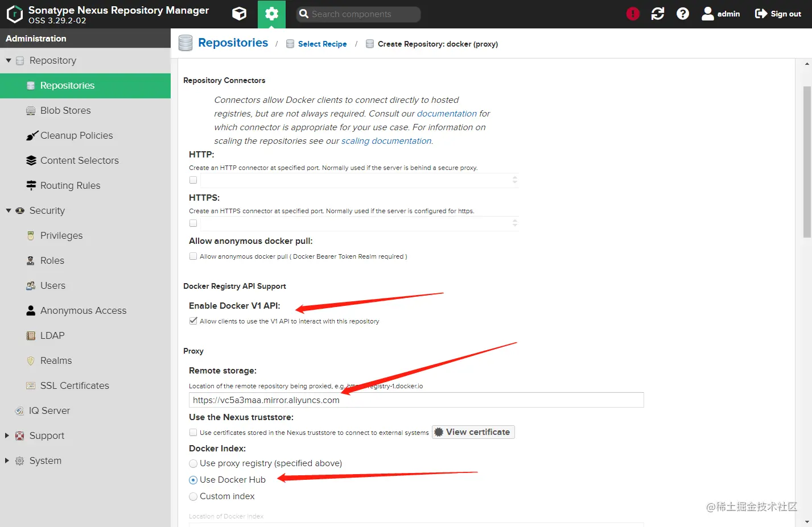Uncheck Enable Docker V1 API checkbox

tap(193, 321)
